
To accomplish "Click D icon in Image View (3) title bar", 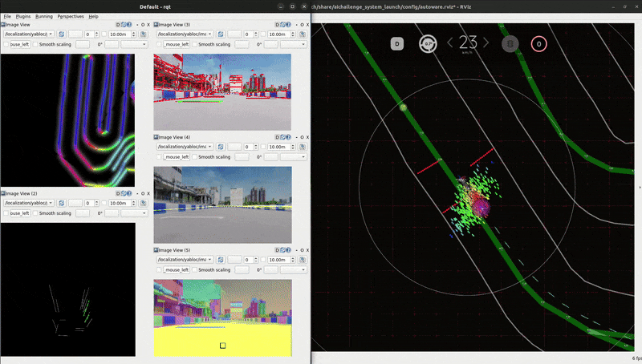I will pos(277,25).
